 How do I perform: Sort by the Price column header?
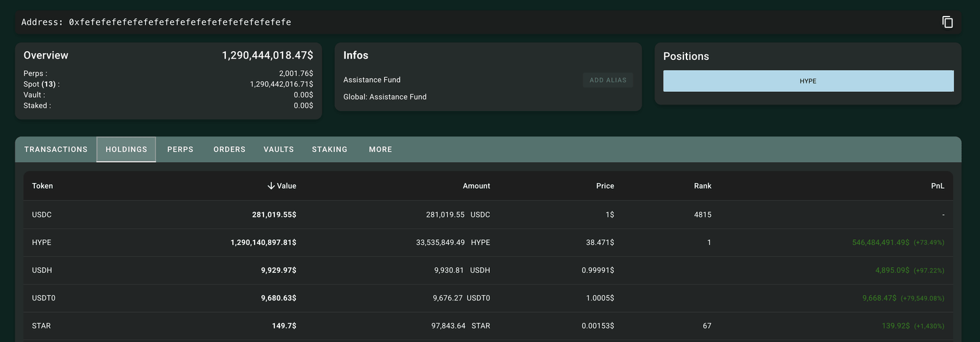tap(605, 186)
